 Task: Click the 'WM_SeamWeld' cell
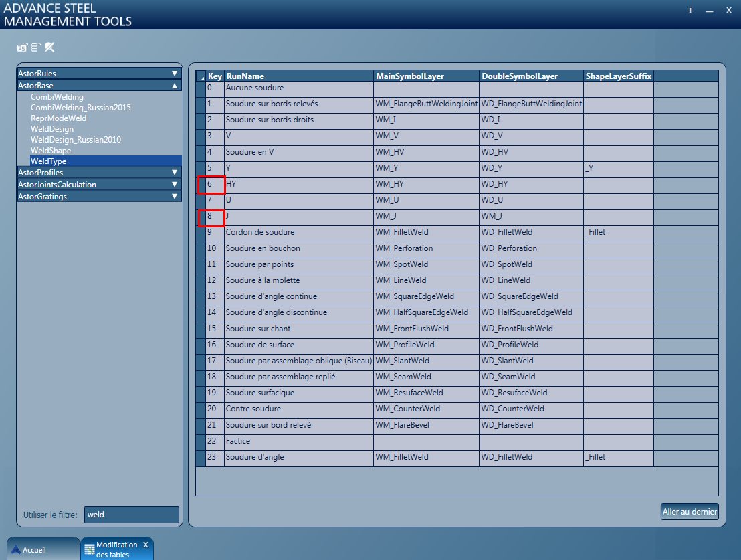tap(426, 377)
